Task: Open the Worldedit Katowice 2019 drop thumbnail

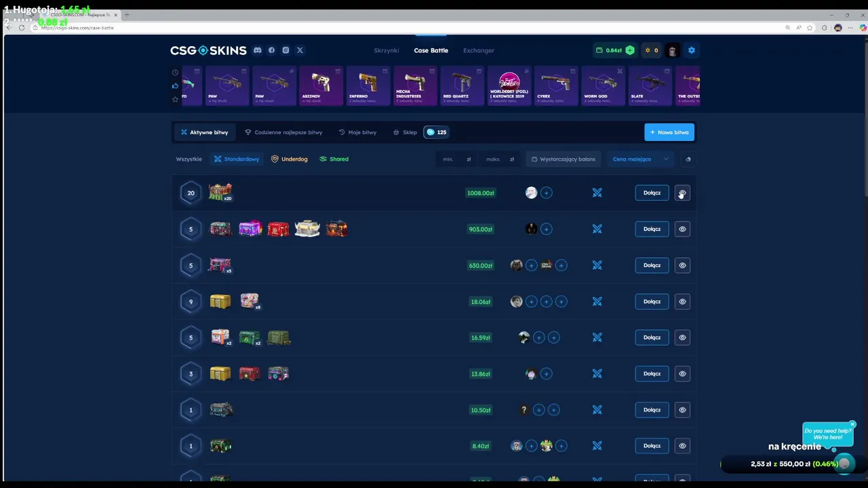Action: coord(509,85)
